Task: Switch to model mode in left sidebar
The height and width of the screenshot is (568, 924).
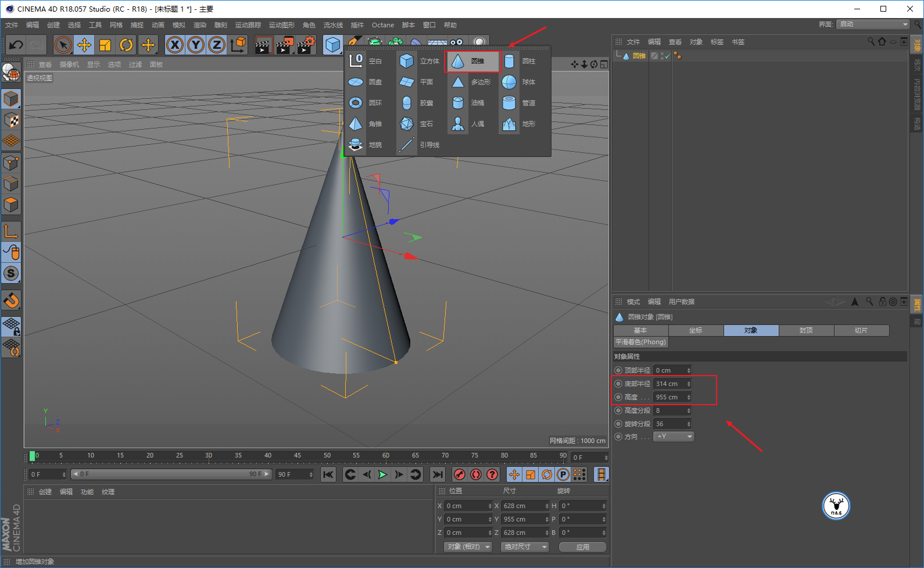Action: point(11,99)
